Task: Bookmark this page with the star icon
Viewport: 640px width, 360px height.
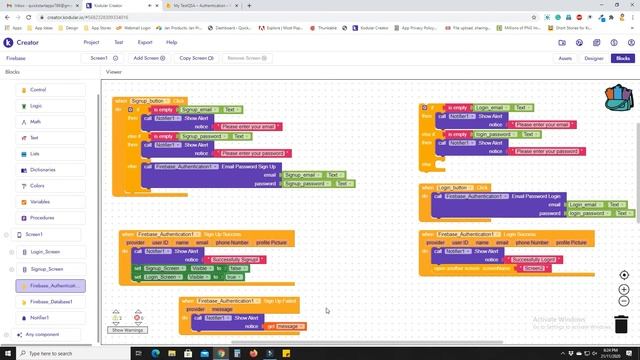Action: click(x=533, y=17)
